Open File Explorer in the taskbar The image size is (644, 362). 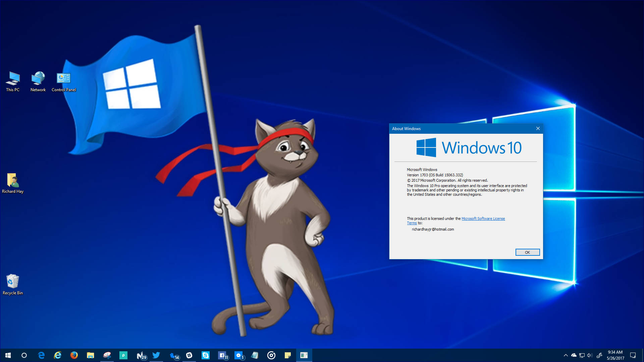[91, 355]
